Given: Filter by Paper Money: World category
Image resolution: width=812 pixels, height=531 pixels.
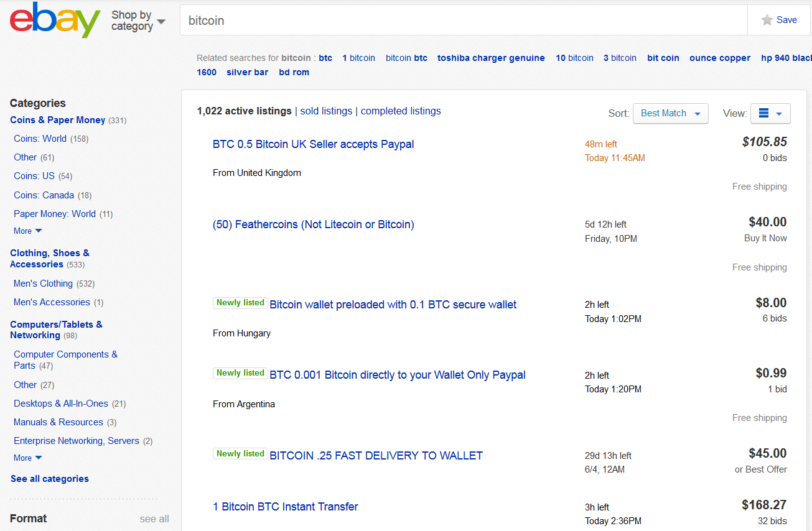Looking at the screenshot, I should point(55,214).
